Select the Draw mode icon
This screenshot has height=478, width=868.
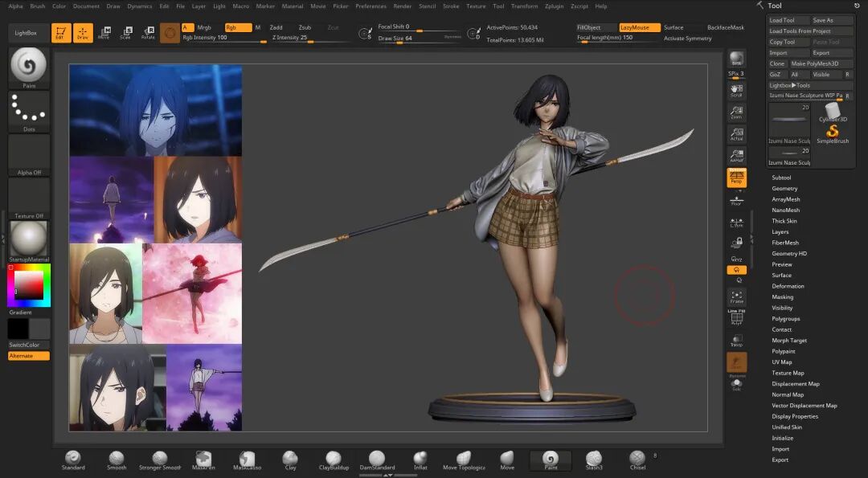point(83,33)
